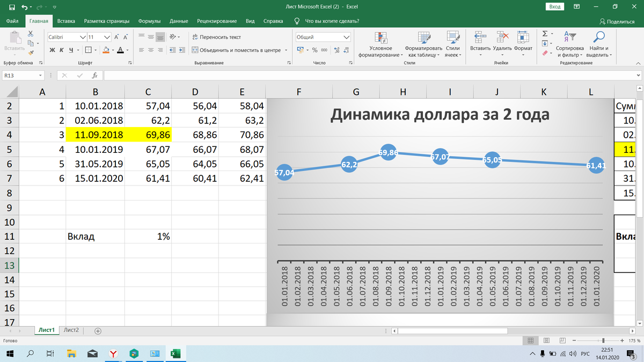Open fill color dropdown arrow

[x=112, y=50]
